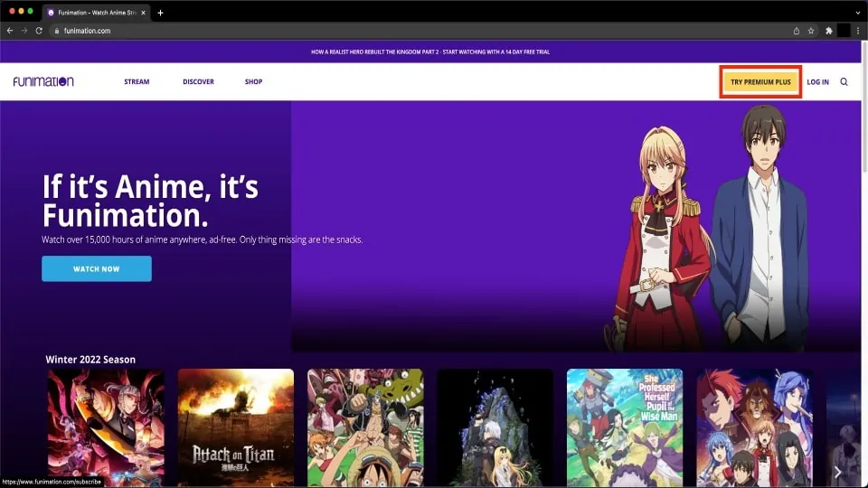Click the share icon in address bar
Image resolution: width=868 pixels, height=488 pixels.
coord(796,31)
